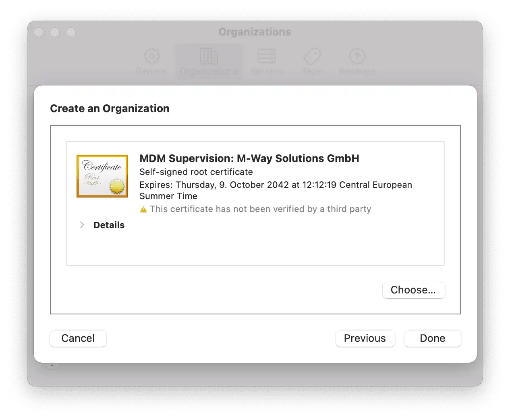This screenshot has height=420, width=510.
Task: Expand the Details disclosure chevron
Action: [82, 225]
